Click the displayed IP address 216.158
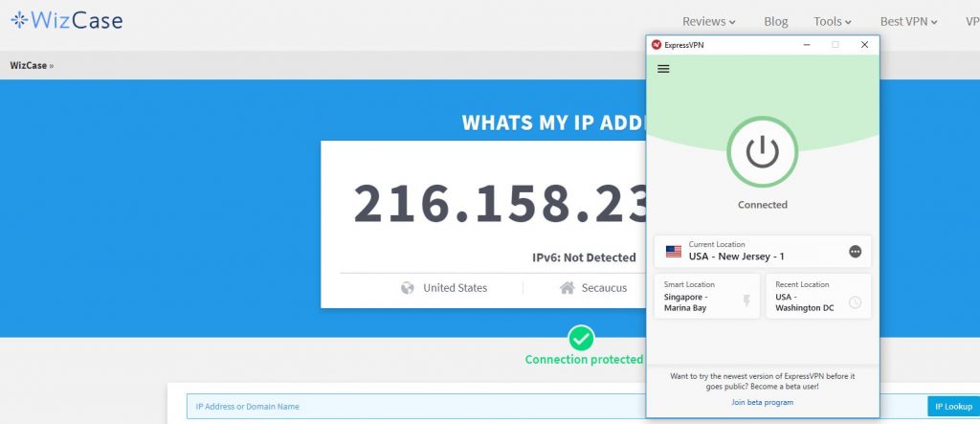Viewport: 980px width, 424px height. pos(500,204)
